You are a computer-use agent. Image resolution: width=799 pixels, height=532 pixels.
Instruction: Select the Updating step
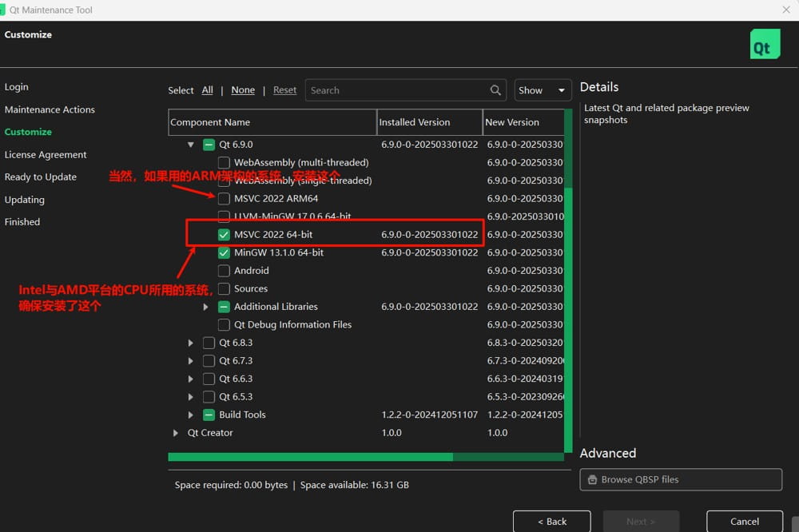tap(25, 200)
